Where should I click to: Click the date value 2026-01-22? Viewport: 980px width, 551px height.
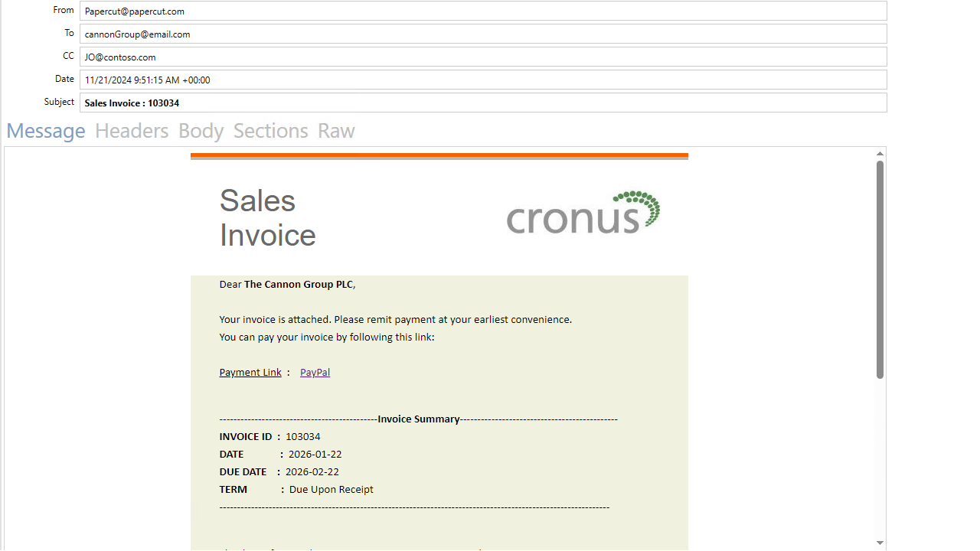pyautogui.click(x=315, y=455)
